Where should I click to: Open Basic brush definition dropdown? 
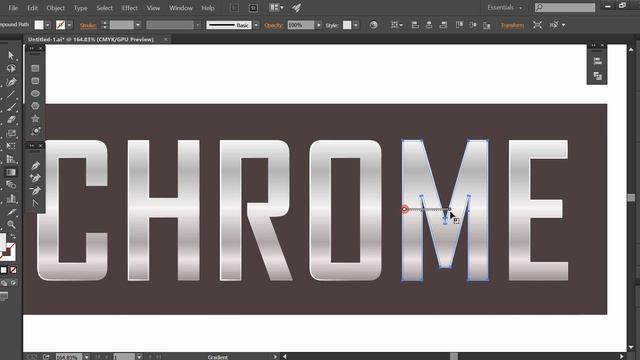pos(256,25)
